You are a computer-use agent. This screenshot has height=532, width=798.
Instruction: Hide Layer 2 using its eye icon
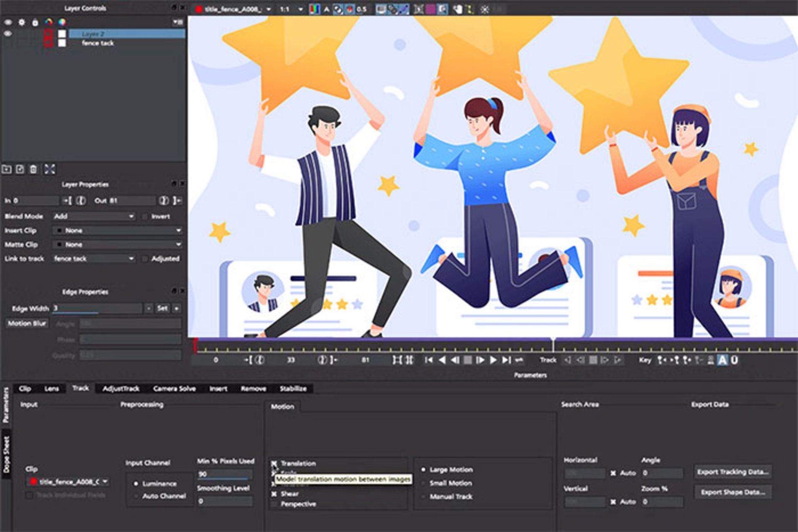pos(7,34)
